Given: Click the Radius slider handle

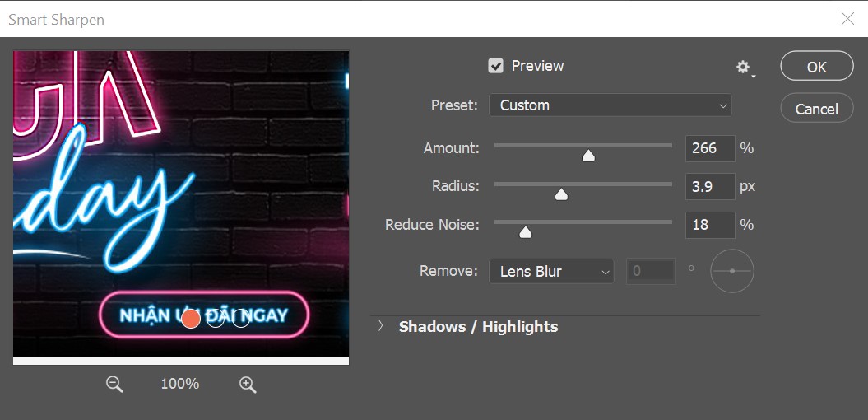Looking at the screenshot, I should point(561,194).
